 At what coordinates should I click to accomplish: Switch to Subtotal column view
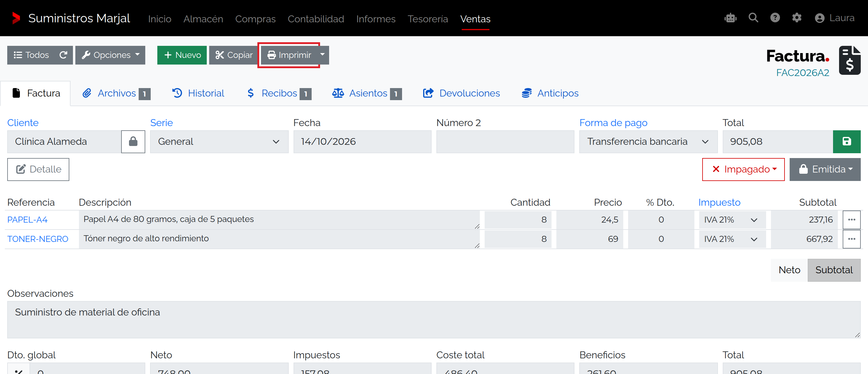[834, 270]
